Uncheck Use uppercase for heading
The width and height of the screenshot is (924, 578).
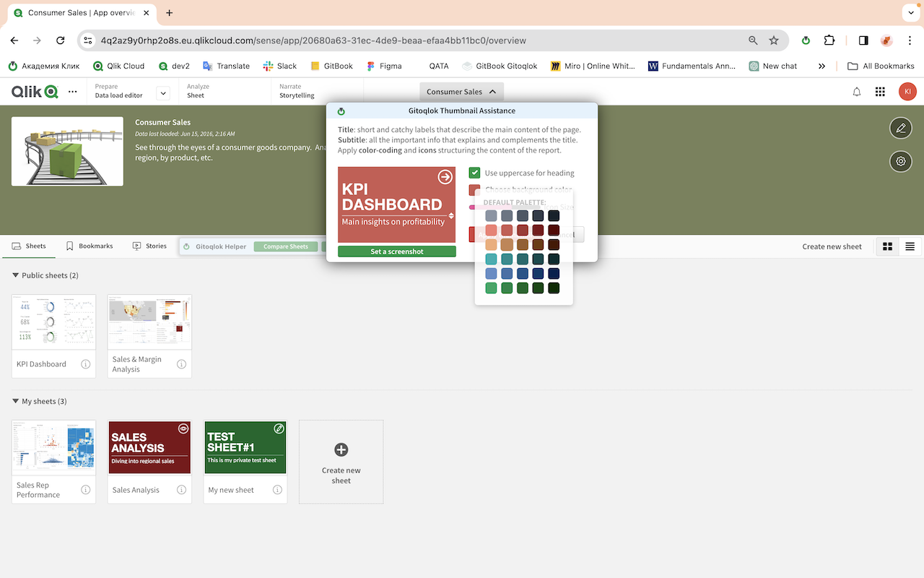click(x=474, y=173)
